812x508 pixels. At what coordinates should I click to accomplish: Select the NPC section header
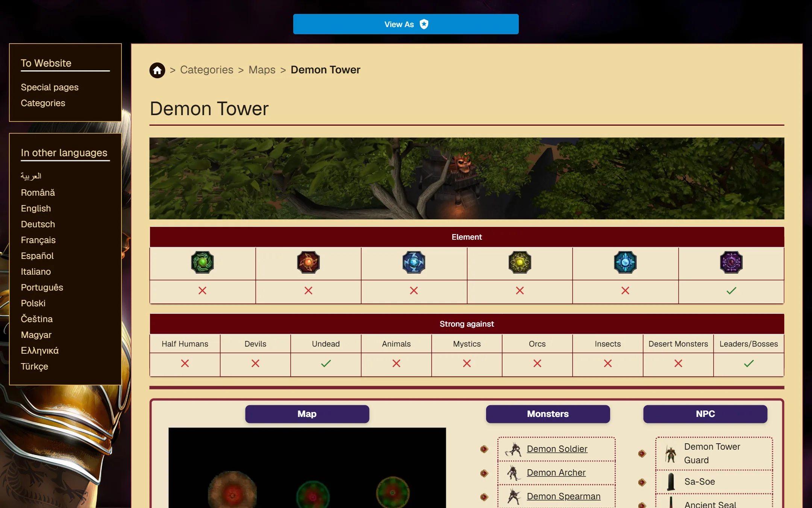705,414
